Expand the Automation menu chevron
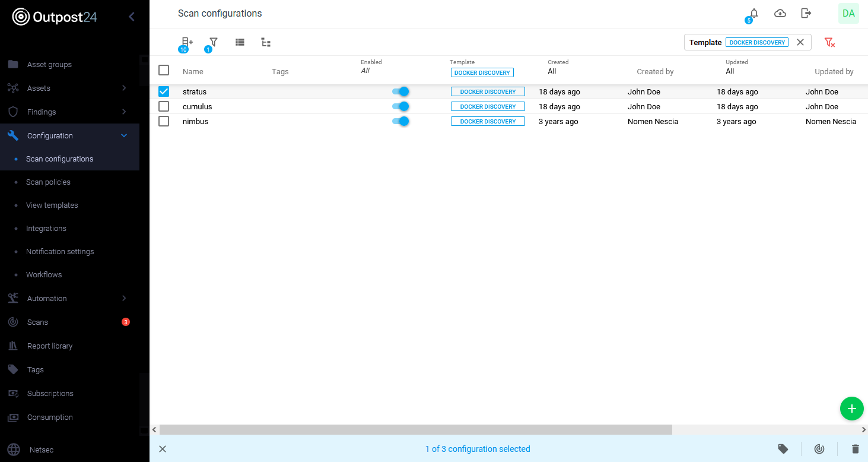 click(x=124, y=298)
